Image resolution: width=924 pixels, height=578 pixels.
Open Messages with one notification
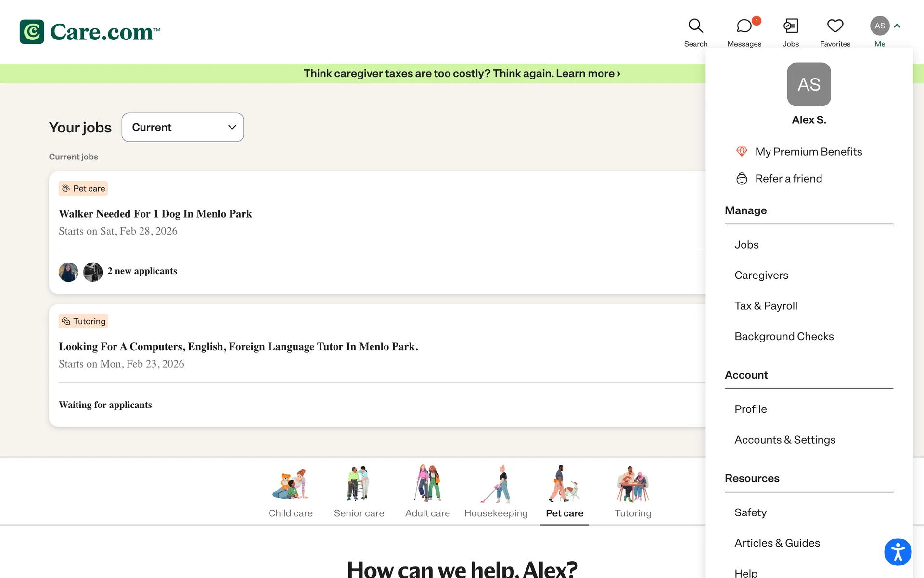click(x=744, y=26)
